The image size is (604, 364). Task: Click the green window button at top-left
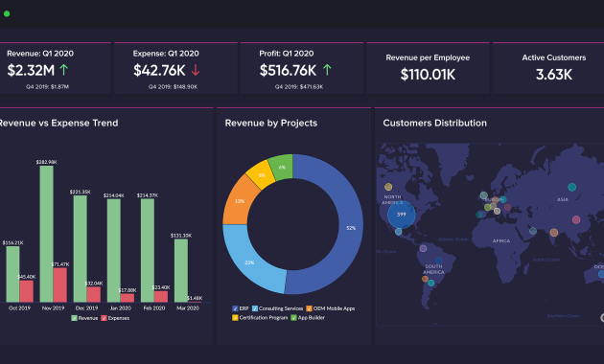point(7,13)
